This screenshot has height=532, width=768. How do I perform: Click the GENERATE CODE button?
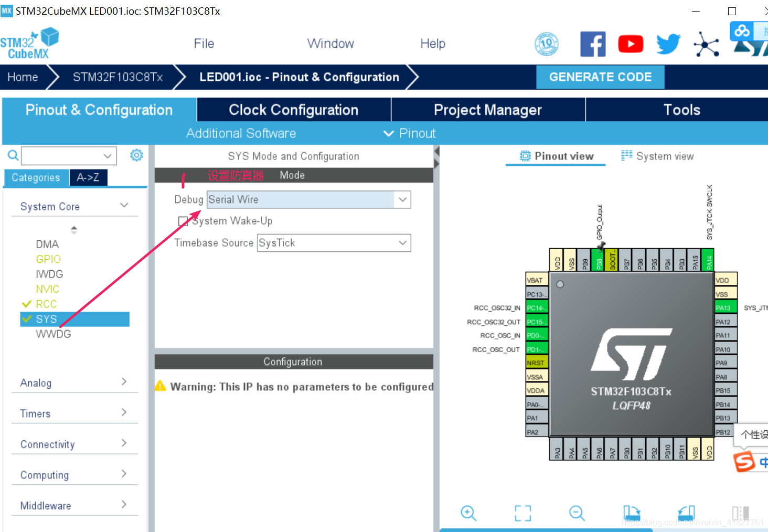tap(600, 77)
